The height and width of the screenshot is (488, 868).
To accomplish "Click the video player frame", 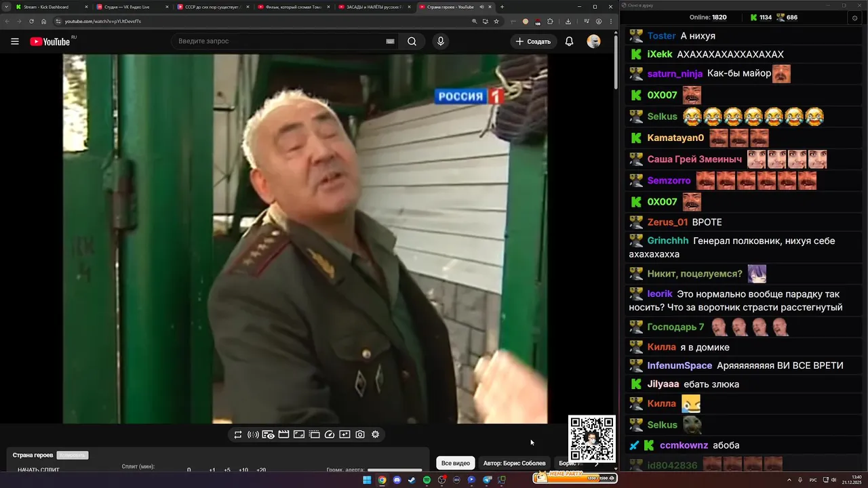I will tap(305, 239).
